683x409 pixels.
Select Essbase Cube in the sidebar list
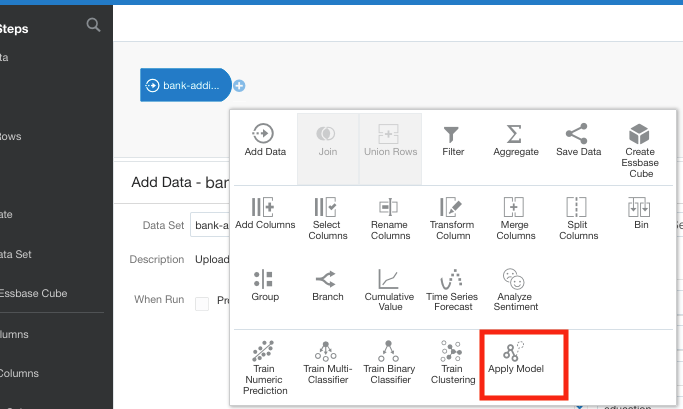pos(34,294)
